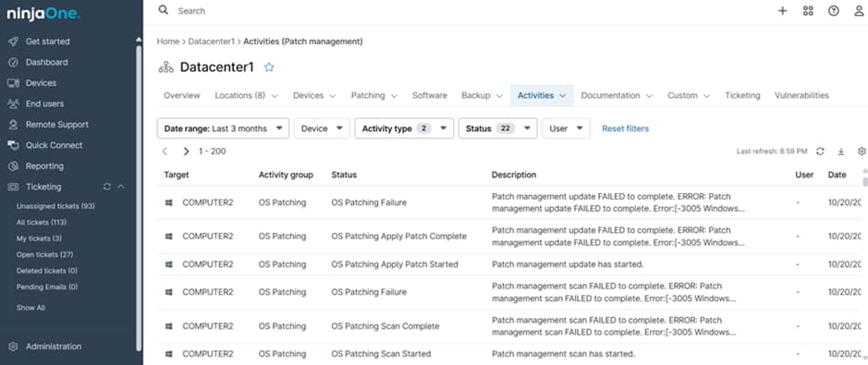Expand the Patching tab menu

tap(394, 96)
